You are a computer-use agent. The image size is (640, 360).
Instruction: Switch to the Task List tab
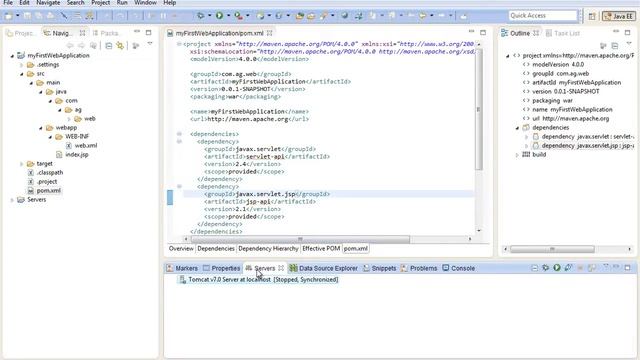coord(563,33)
